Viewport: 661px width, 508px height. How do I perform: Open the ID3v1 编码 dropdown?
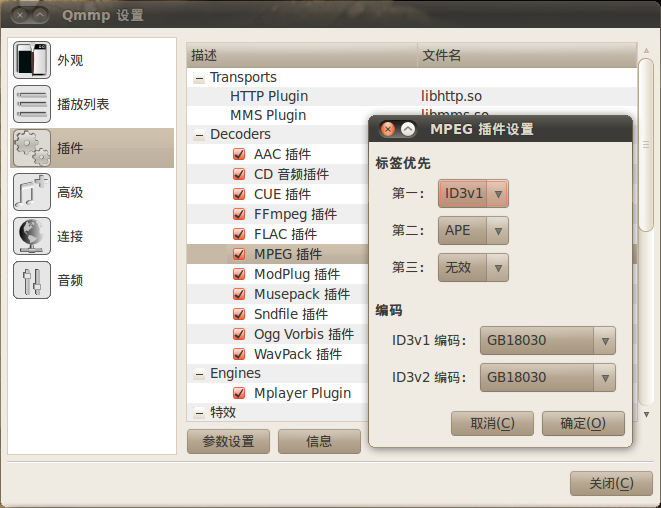tap(548, 340)
